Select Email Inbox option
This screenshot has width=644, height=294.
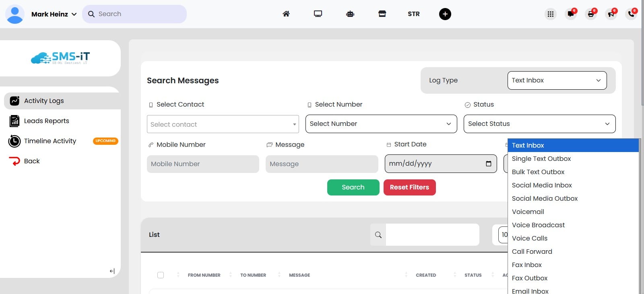pos(573,290)
